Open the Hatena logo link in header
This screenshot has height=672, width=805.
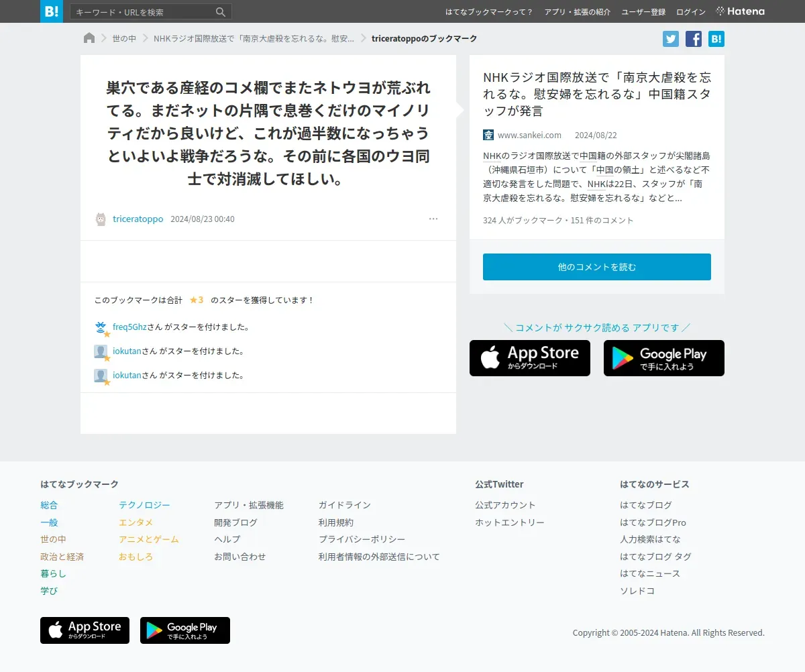pyautogui.click(x=741, y=11)
